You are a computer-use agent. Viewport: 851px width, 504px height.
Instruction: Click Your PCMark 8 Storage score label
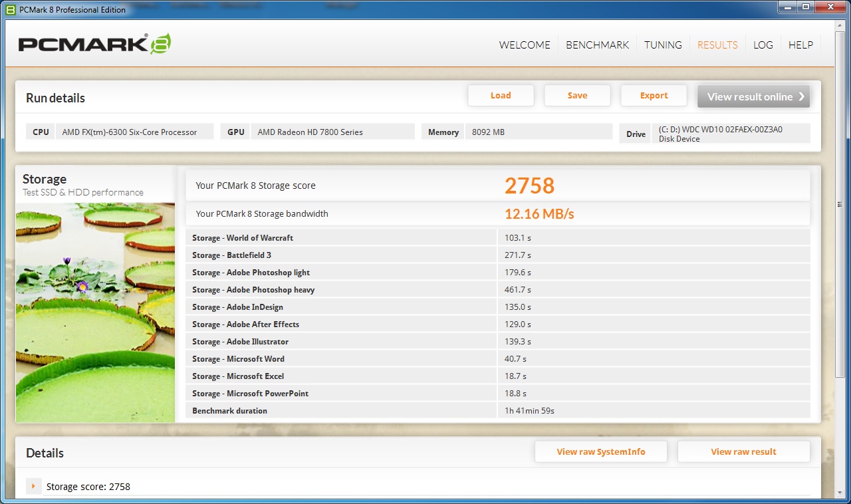255,186
